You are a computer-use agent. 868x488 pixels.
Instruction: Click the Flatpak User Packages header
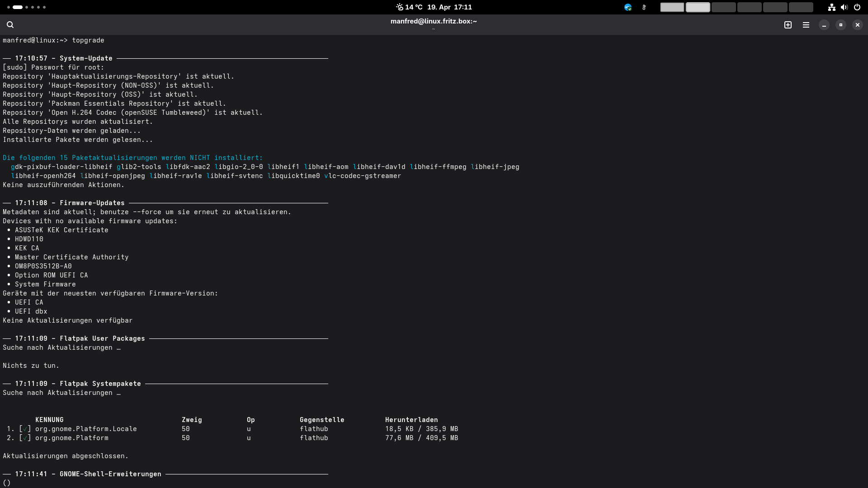pyautogui.click(x=102, y=338)
